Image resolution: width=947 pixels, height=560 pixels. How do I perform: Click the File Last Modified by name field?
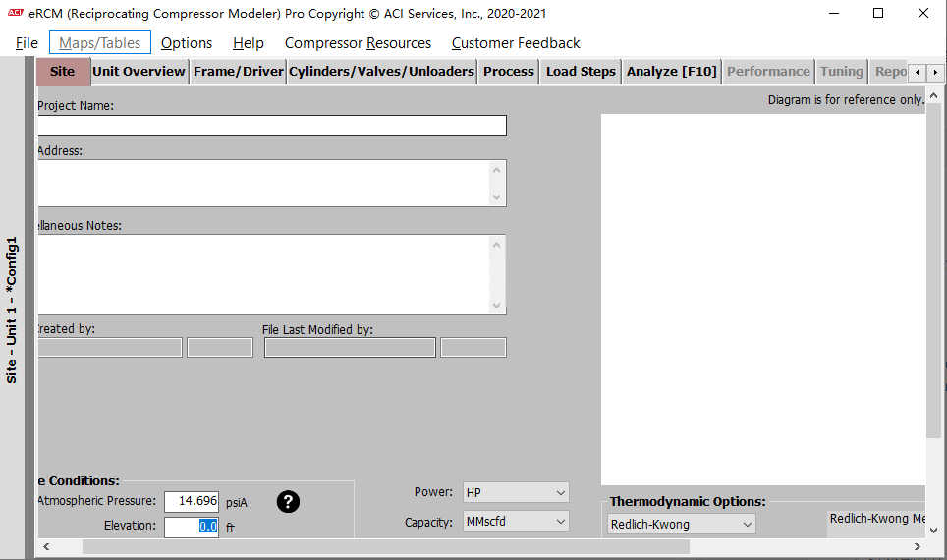[x=350, y=348]
